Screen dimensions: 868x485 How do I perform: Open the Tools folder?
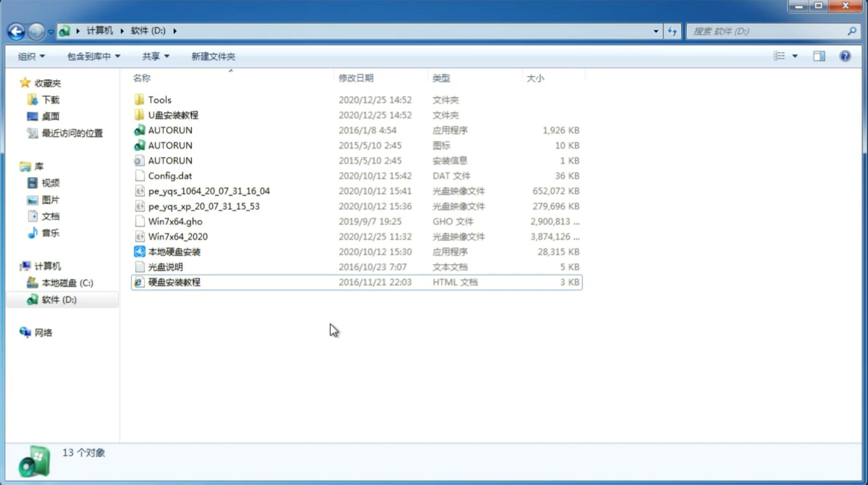coord(159,99)
